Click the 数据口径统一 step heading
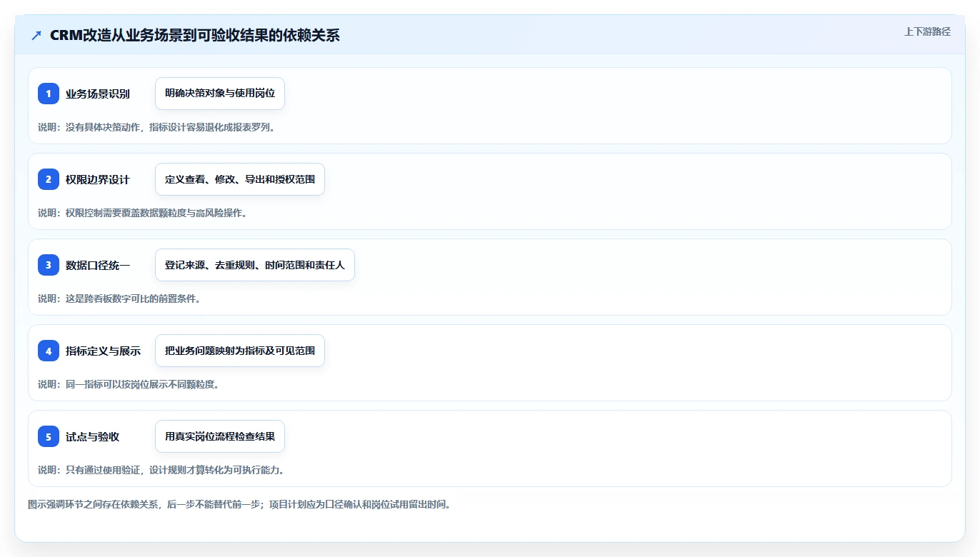Viewport: 980px width, 557px height. [98, 265]
